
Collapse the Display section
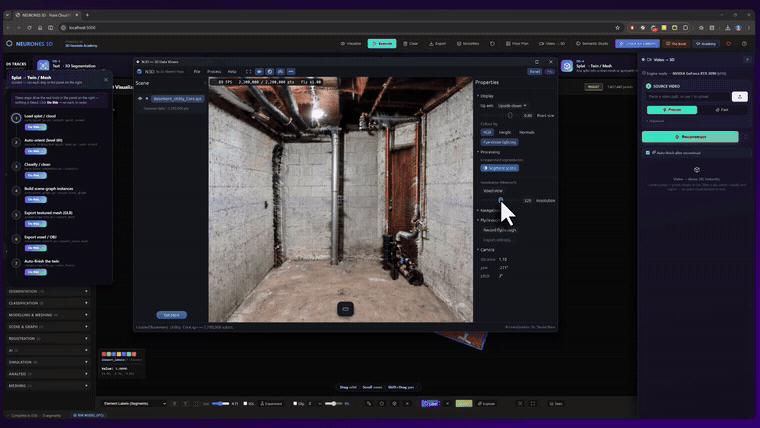click(x=485, y=96)
